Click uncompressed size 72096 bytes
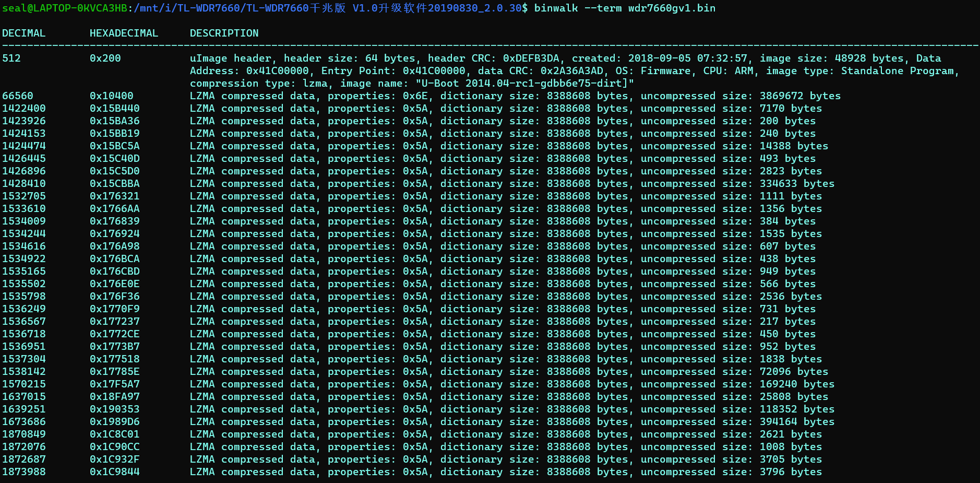 pos(794,371)
